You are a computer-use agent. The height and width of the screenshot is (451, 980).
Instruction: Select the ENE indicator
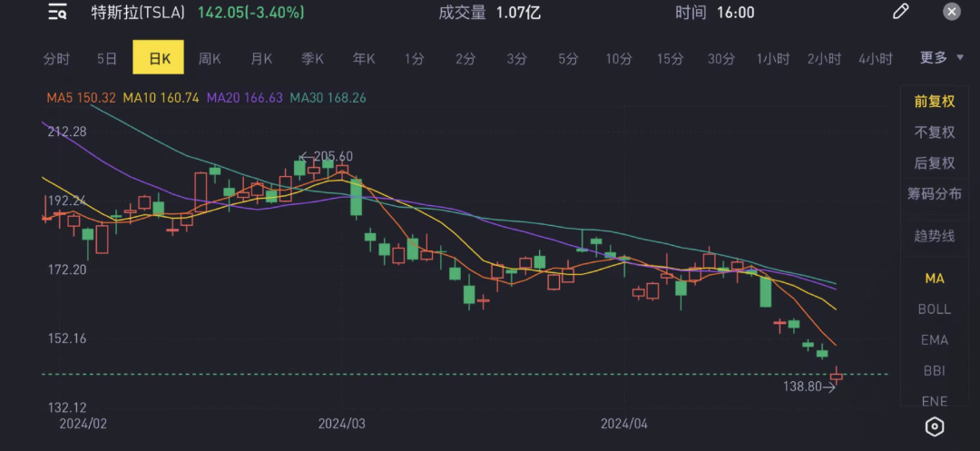point(935,401)
